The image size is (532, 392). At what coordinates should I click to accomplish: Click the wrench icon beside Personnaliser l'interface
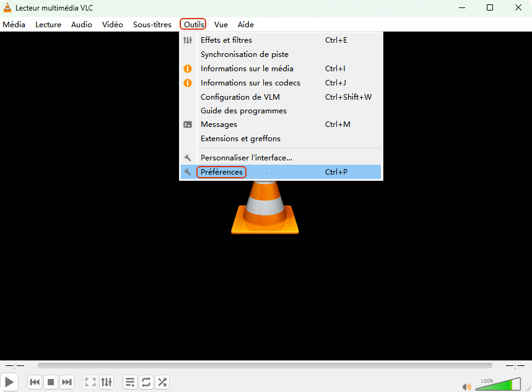point(188,158)
